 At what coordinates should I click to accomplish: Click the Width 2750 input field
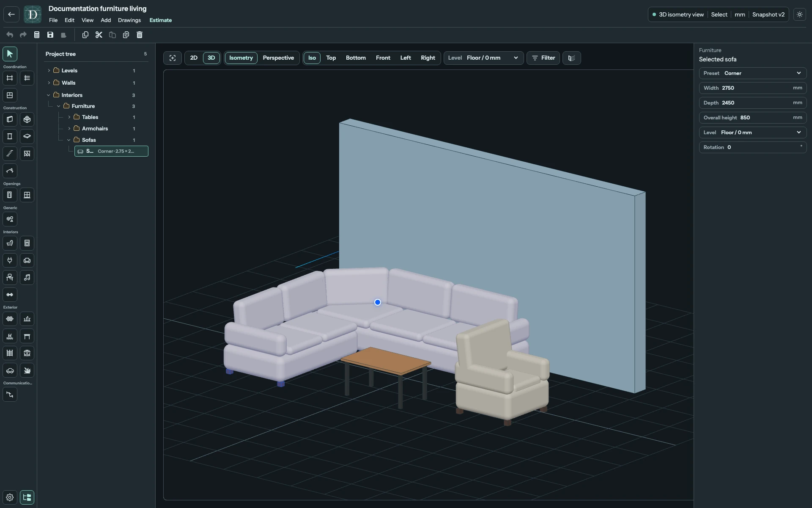(x=753, y=88)
